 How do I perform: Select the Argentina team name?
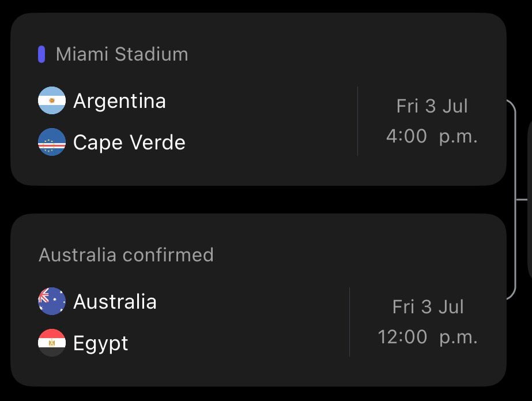(x=119, y=101)
